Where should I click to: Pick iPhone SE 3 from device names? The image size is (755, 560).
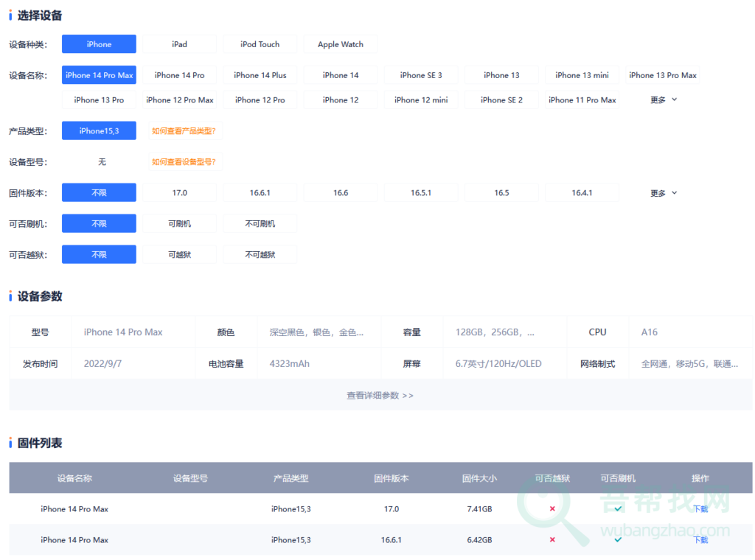420,75
